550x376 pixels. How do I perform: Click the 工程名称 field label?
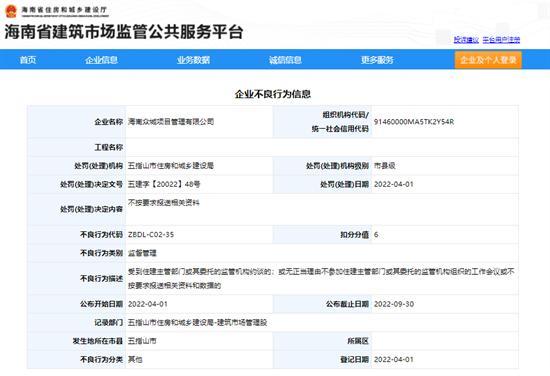point(108,147)
